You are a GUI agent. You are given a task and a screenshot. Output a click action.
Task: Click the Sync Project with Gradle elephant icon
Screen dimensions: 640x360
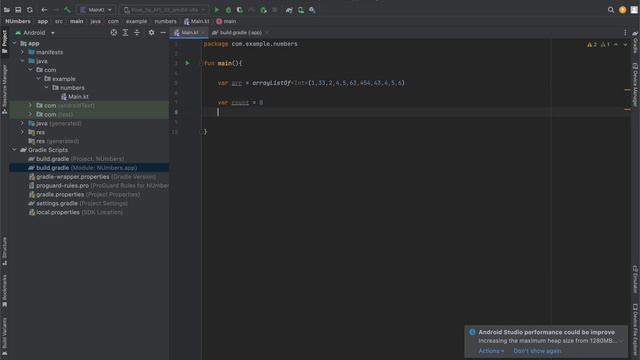pos(289,10)
